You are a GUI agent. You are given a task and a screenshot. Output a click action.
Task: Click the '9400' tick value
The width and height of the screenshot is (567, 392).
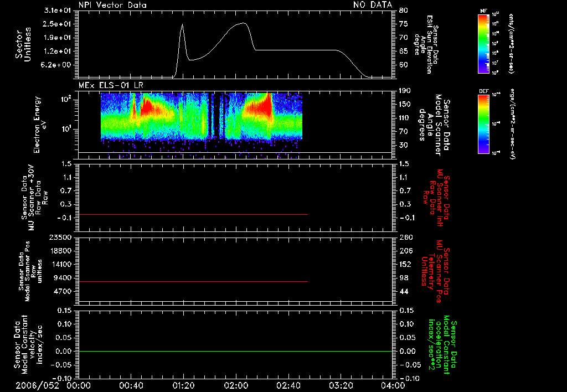tap(62, 278)
